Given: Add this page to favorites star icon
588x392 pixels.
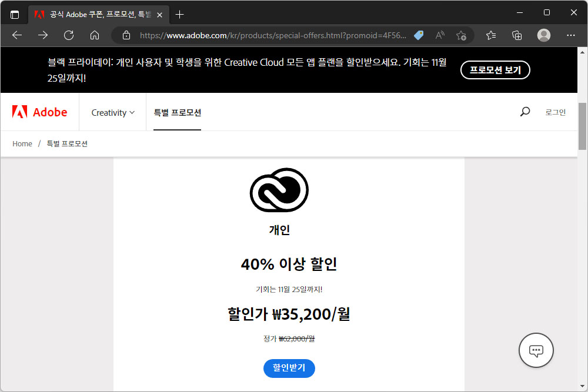Looking at the screenshot, I should pyautogui.click(x=461, y=35).
